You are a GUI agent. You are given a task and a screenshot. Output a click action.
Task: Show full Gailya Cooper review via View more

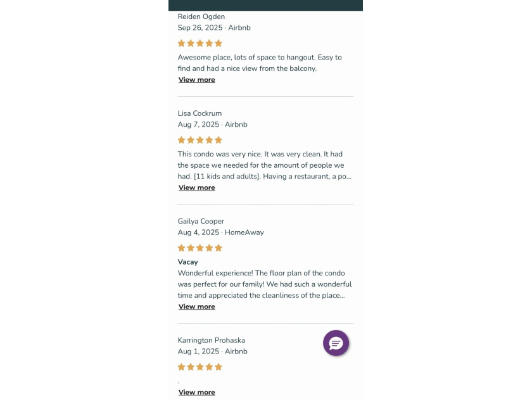point(196,307)
